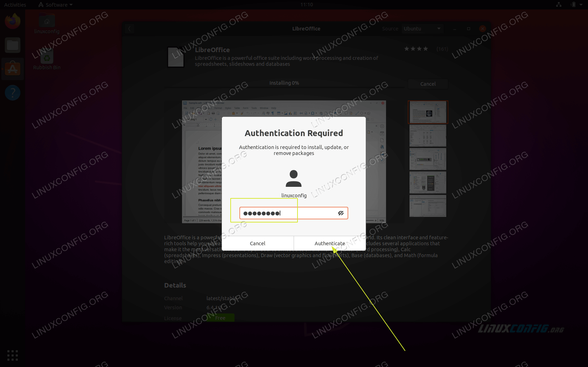
Task: Open the Rubbish Bin desktop icon
Action: [x=47, y=59]
